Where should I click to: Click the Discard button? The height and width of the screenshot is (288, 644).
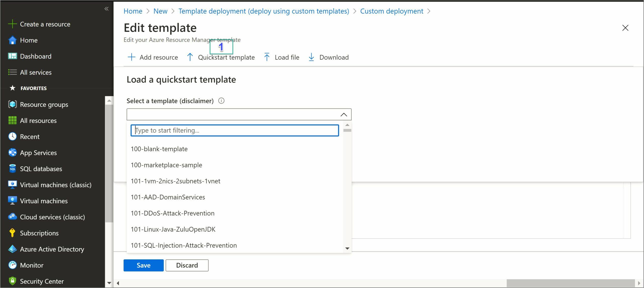tap(187, 265)
